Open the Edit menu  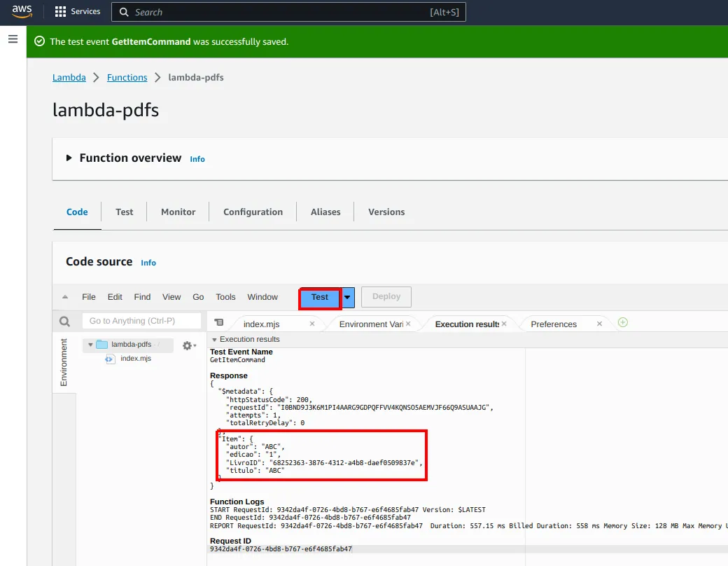pyautogui.click(x=115, y=297)
